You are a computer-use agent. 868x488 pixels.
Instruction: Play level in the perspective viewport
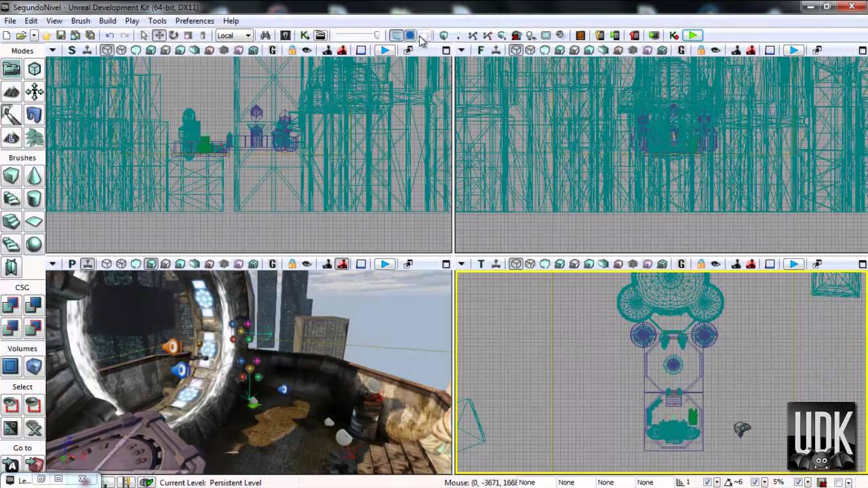coord(384,264)
